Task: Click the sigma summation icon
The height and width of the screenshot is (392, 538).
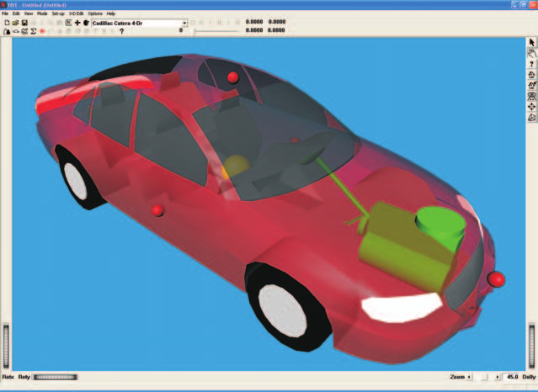Action: tap(34, 31)
